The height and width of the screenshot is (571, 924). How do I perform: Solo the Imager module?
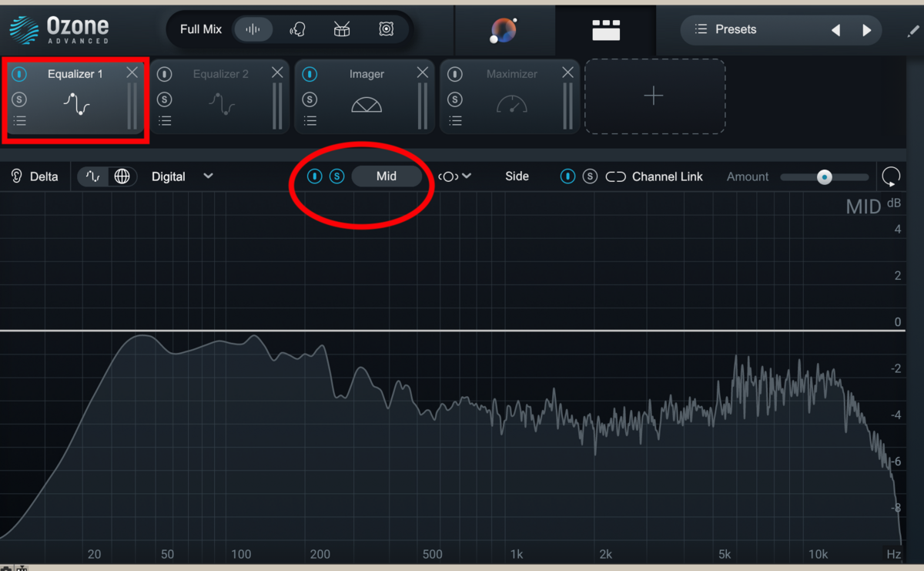pyautogui.click(x=310, y=99)
